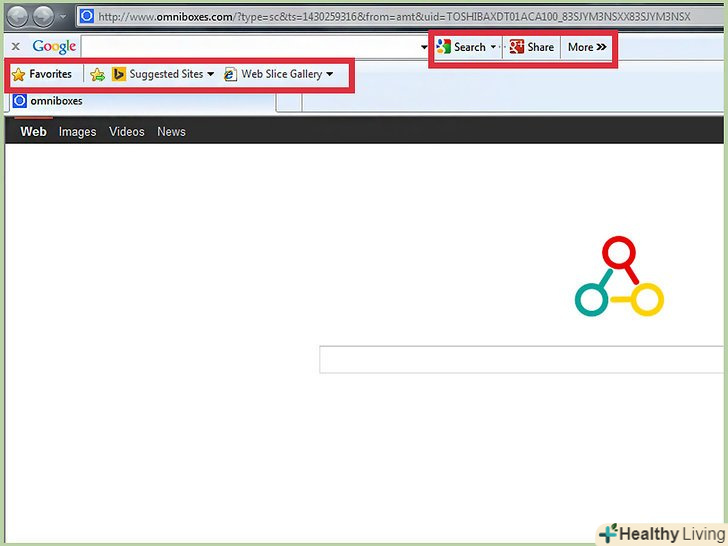Open the recent pages dropdown arrow

coord(63,17)
